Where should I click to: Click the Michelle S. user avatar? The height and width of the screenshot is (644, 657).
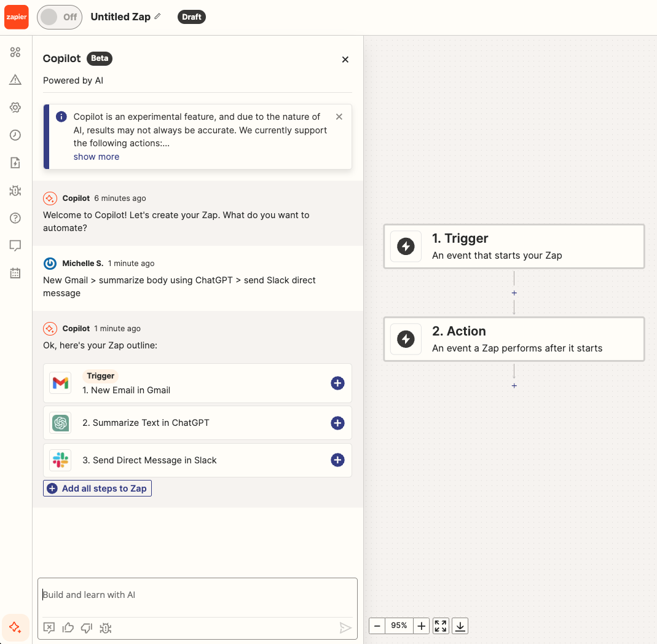tap(50, 264)
